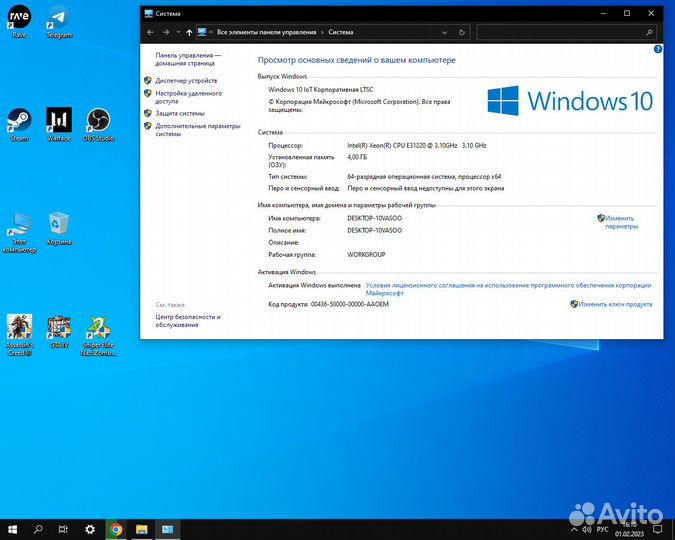Select the Система breadcrumb segment
Image resolution: width=675 pixels, height=540 pixels.
pyautogui.click(x=341, y=32)
